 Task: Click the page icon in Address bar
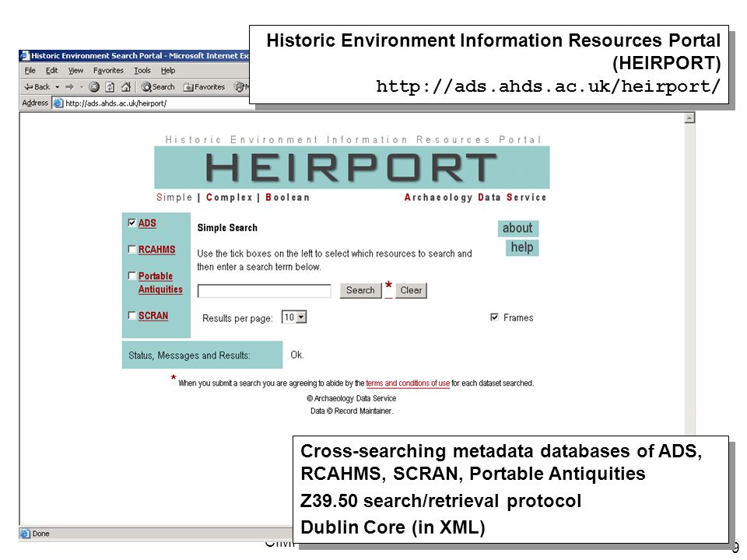point(58,103)
